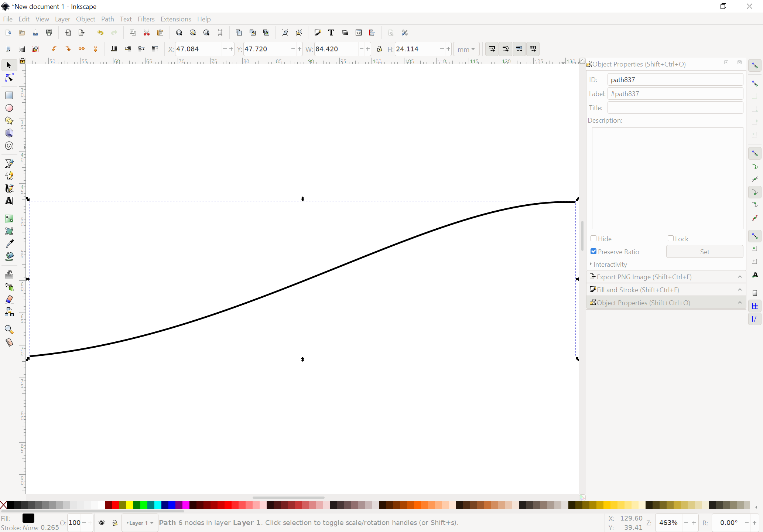The height and width of the screenshot is (532, 763).
Task: Toggle scale stroke width with object
Action: point(492,49)
